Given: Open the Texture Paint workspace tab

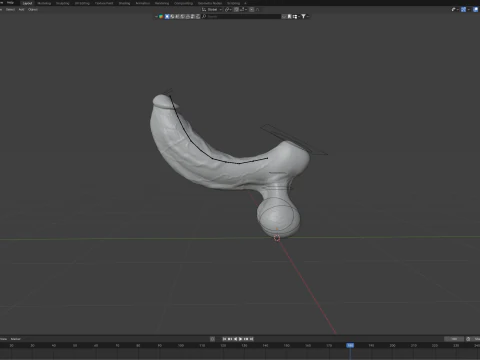Looking at the screenshot, I should tap(104, 3).
